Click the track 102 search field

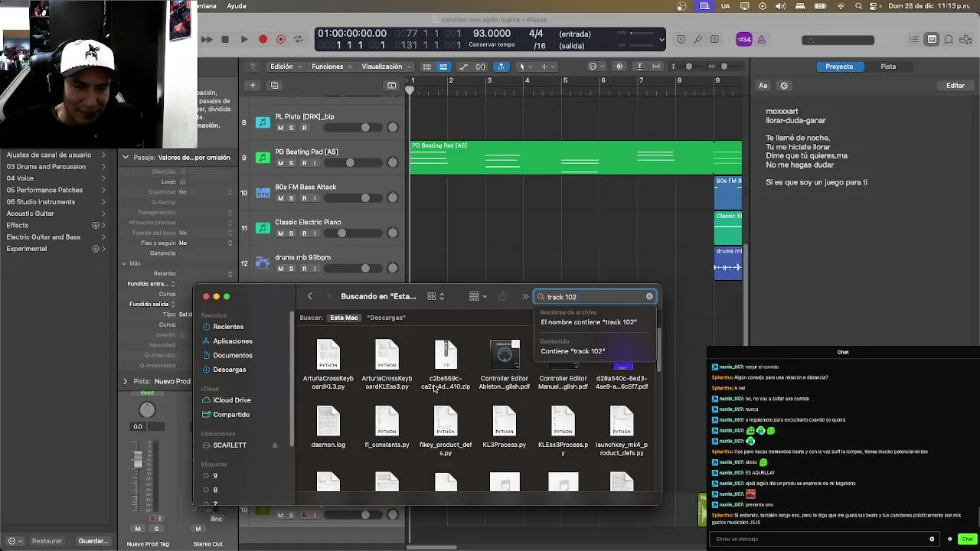[595, 297]
